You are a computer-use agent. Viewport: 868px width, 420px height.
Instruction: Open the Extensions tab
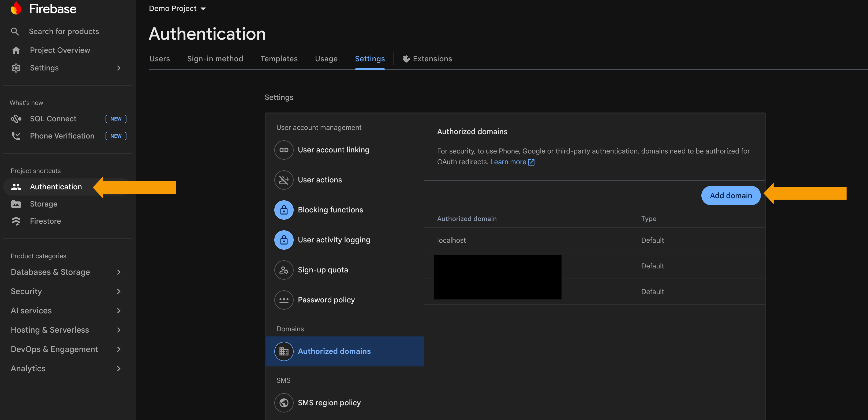[427, 59]
